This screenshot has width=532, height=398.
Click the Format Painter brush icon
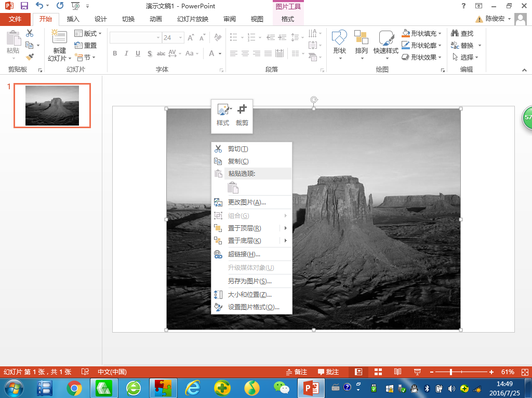click(x=30, y=57)
